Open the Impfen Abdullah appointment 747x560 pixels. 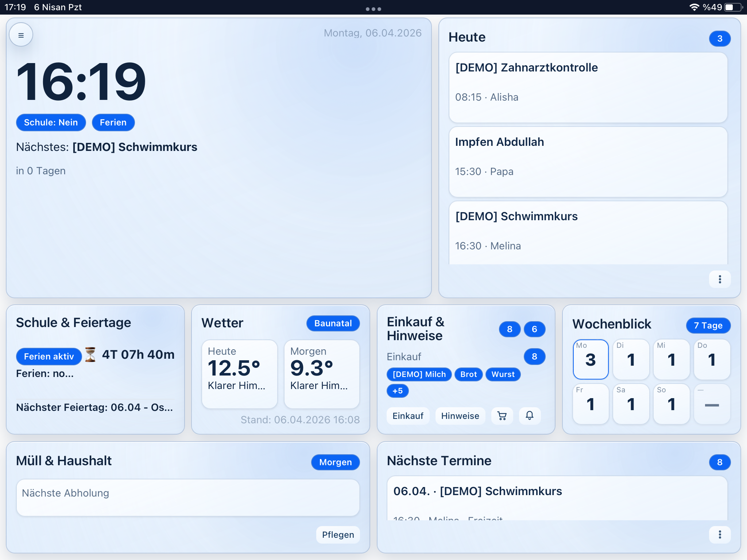588,162
